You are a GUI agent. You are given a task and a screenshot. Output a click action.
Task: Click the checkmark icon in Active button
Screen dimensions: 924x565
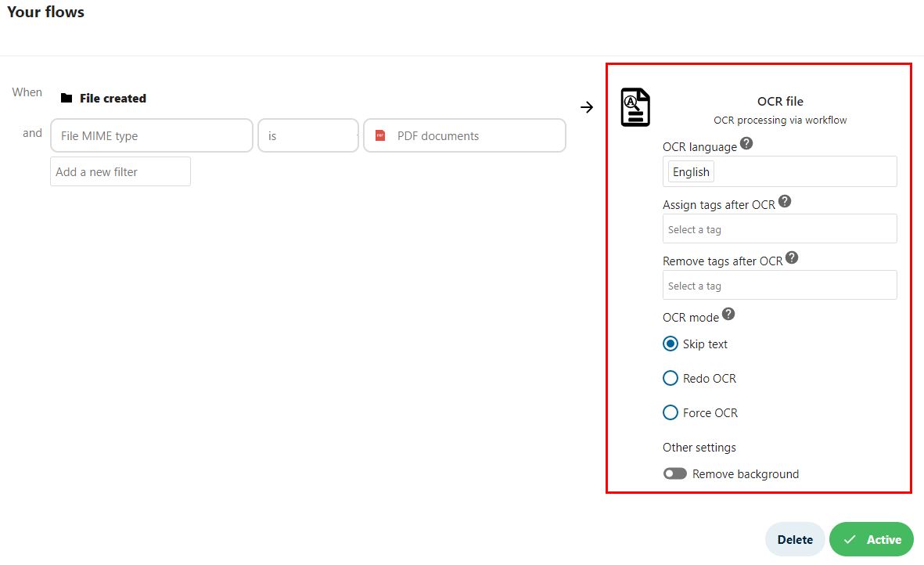tap(849, 539)
